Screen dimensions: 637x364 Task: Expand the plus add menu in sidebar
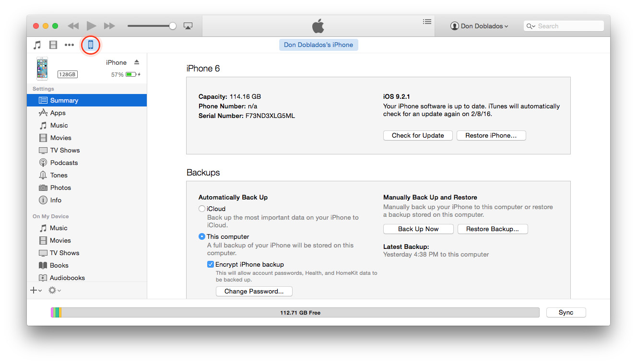(x=35, y=290)
